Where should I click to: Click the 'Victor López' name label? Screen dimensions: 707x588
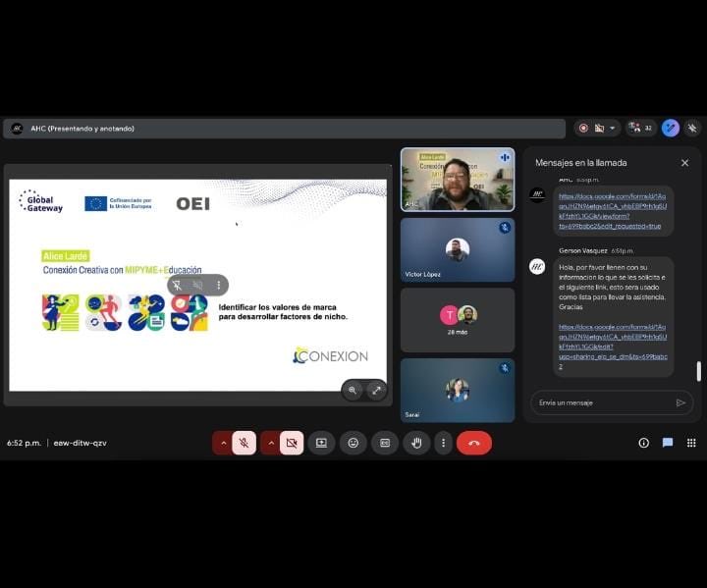click(x=422, y=274)
